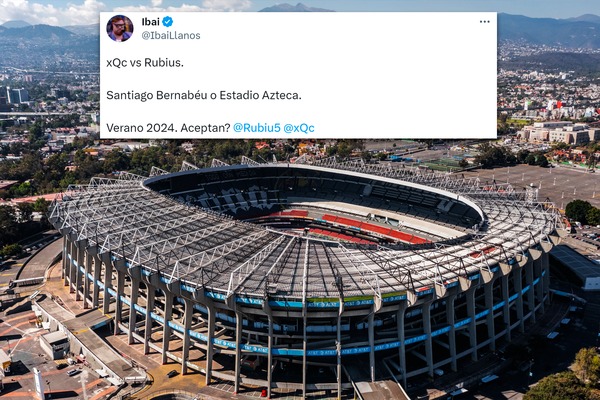Screen dimensions: 600x400
Task: Click the 'Santiago Bernabéu o Estadio Azteca' line
Action: point(204,95)
